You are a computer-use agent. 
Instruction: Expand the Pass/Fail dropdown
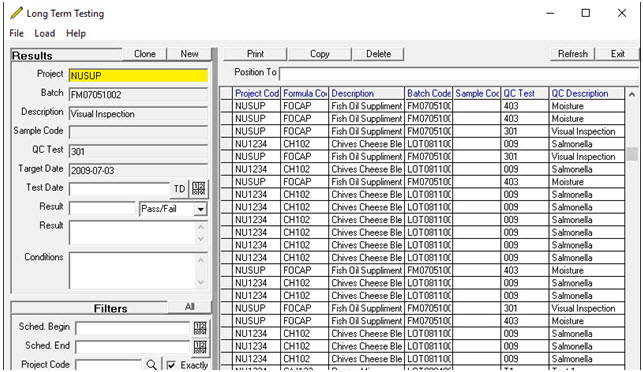click(200, 209)
